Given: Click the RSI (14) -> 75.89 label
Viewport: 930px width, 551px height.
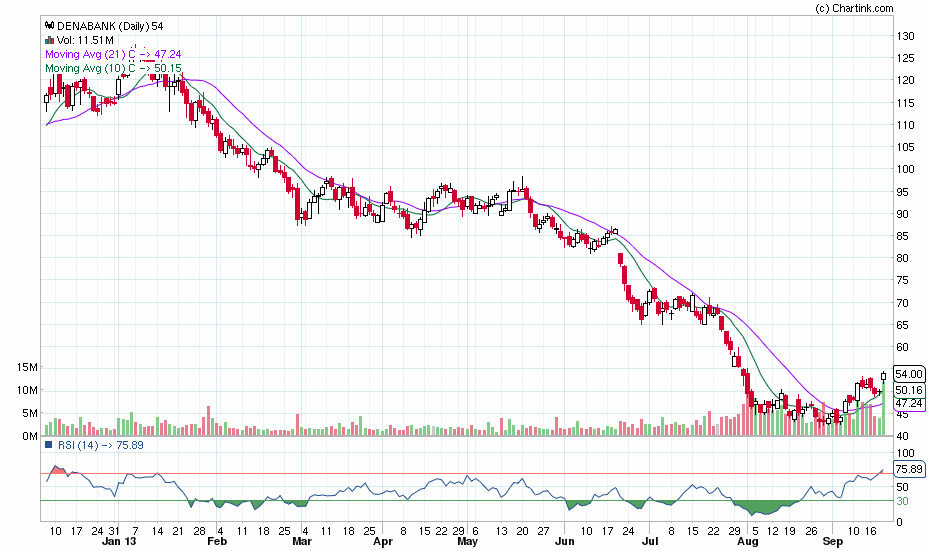Looking at the screenshot, I should (100, 445).
